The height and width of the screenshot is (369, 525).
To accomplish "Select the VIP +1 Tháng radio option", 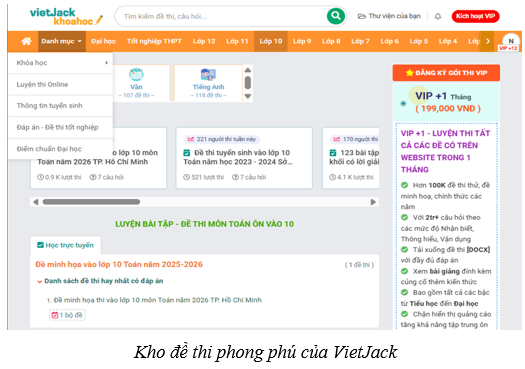I will (403, 103).
